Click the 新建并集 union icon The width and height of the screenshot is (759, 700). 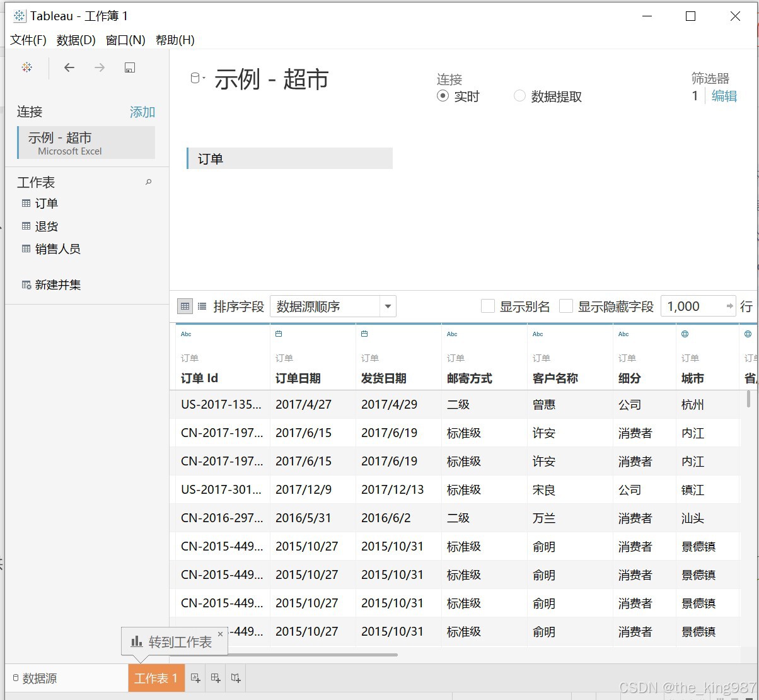(x=26, y=285)
